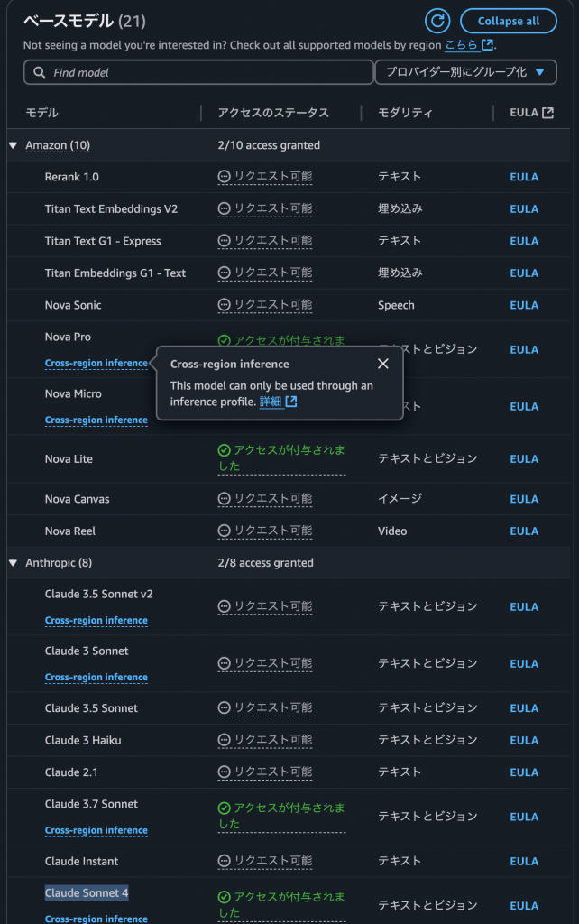Open EULA for Nova Lite
Viewport: 579px width, 924px height.
524,459
